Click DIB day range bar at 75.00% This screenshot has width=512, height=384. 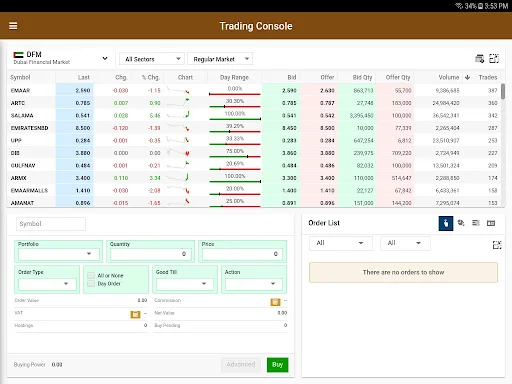235,156
